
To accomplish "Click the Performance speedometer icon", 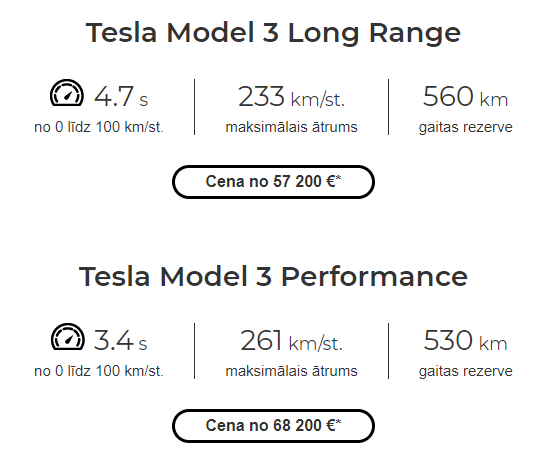I will 68,337.
